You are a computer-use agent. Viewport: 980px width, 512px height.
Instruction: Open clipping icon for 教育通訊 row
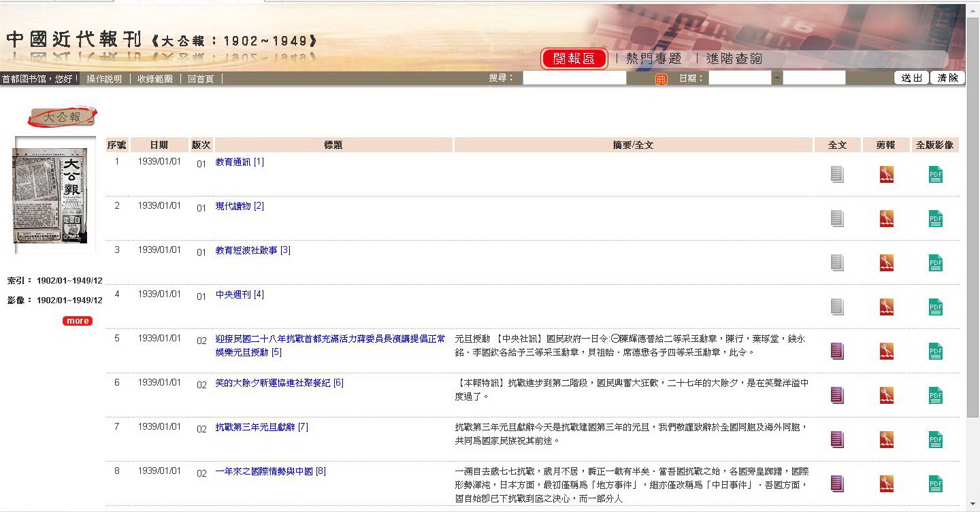tap(886, 175)
